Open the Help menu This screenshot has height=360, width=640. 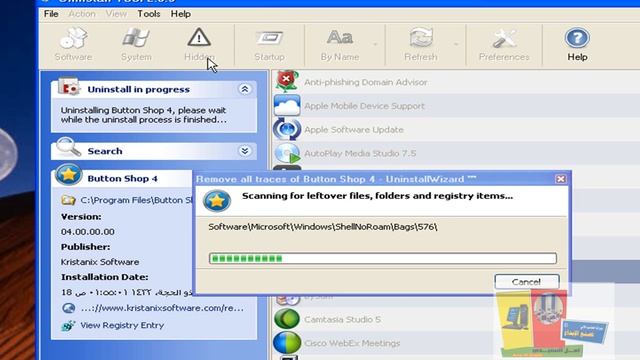click(x=180, y=14)
